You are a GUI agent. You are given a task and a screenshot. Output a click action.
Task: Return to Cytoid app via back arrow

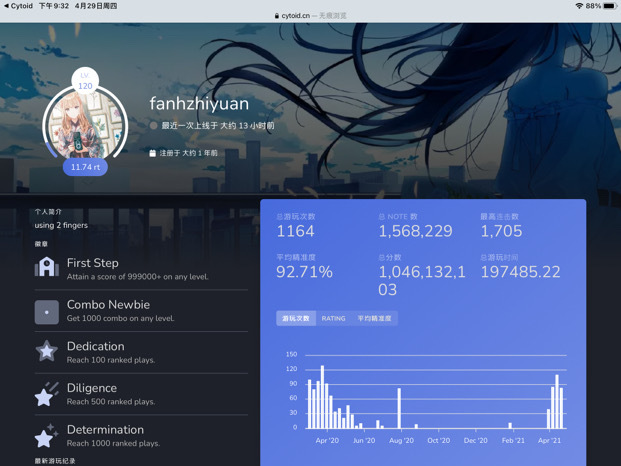coord(18,6)
